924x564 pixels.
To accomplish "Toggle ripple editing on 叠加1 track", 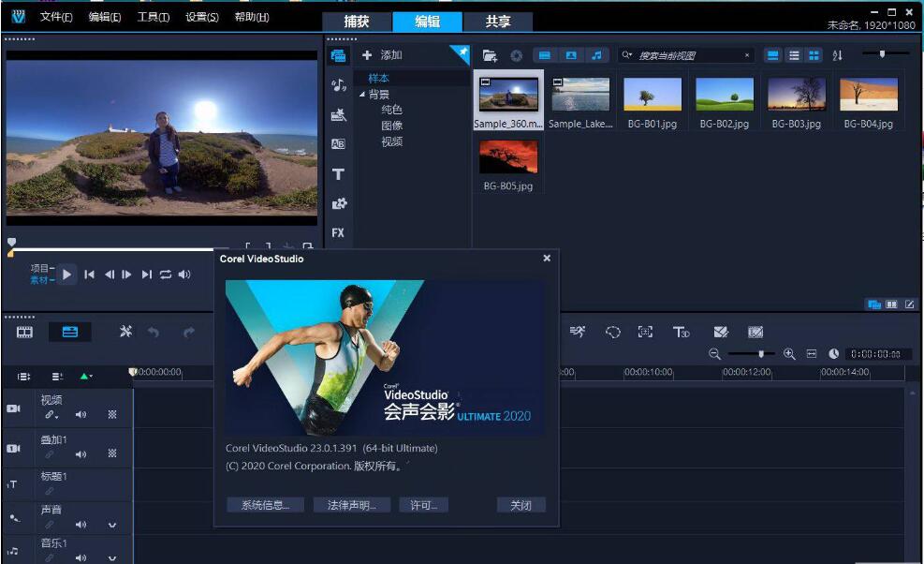I will (51, 454).
